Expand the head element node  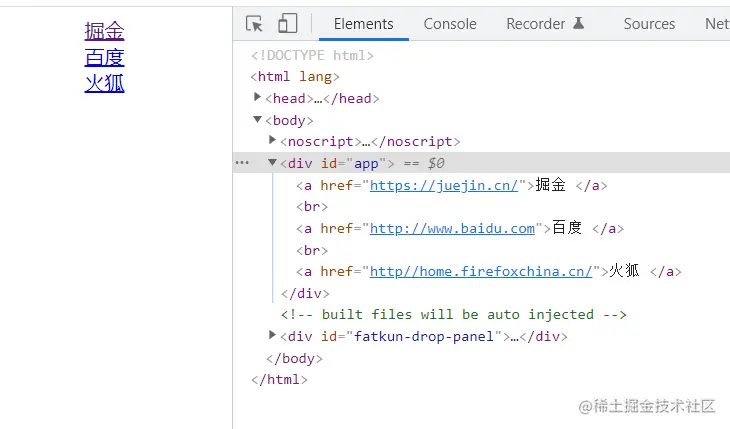coord(258,97)
